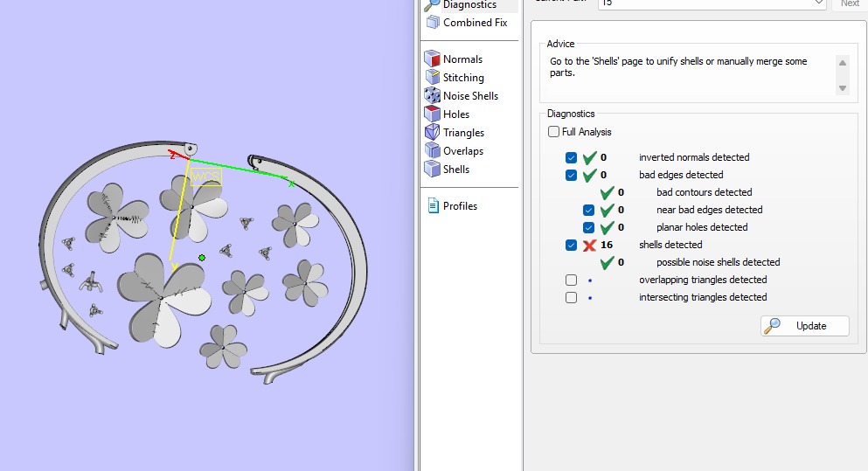Open the Current Part dropdown

[712, 3]
